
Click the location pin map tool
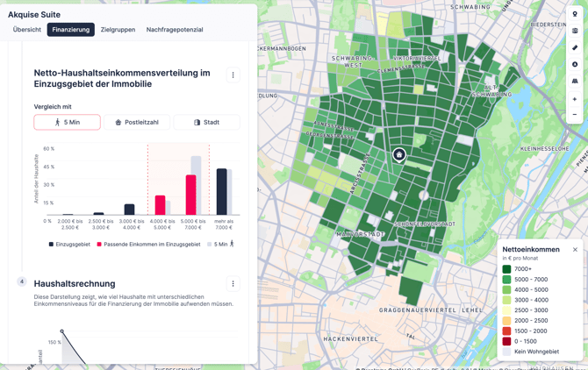575,14
